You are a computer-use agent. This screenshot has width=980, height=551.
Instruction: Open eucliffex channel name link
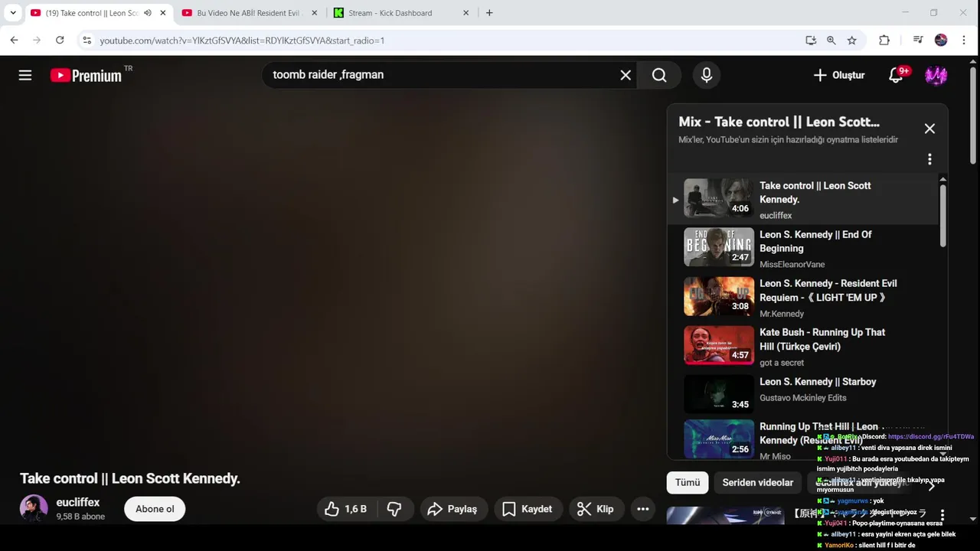78,503
